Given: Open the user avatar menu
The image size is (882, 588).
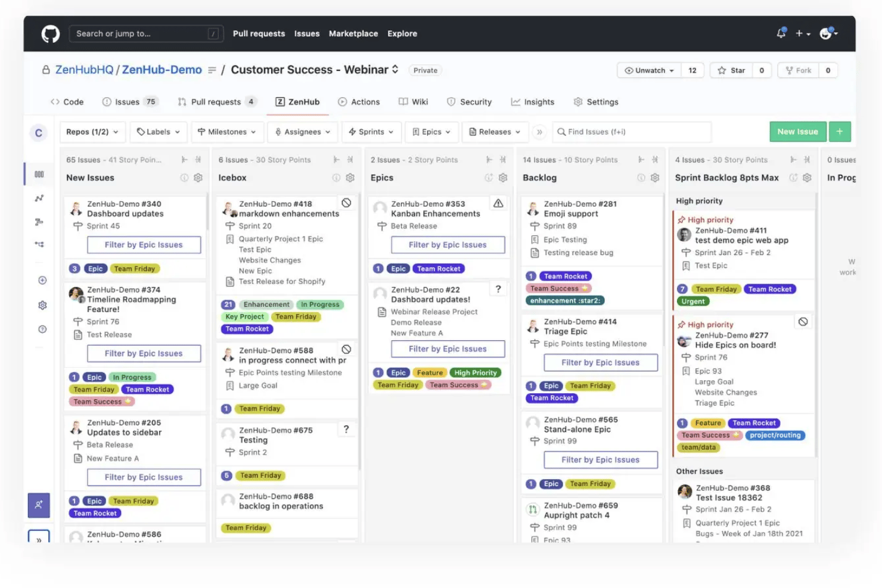Looking at the screenshot, I should pyautogui.click(x=829, y=34).
